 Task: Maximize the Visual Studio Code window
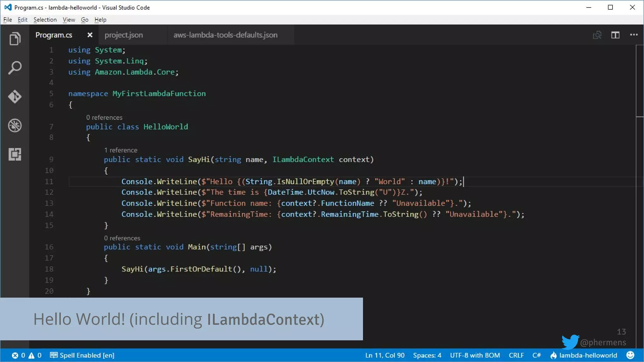(610, 7)
